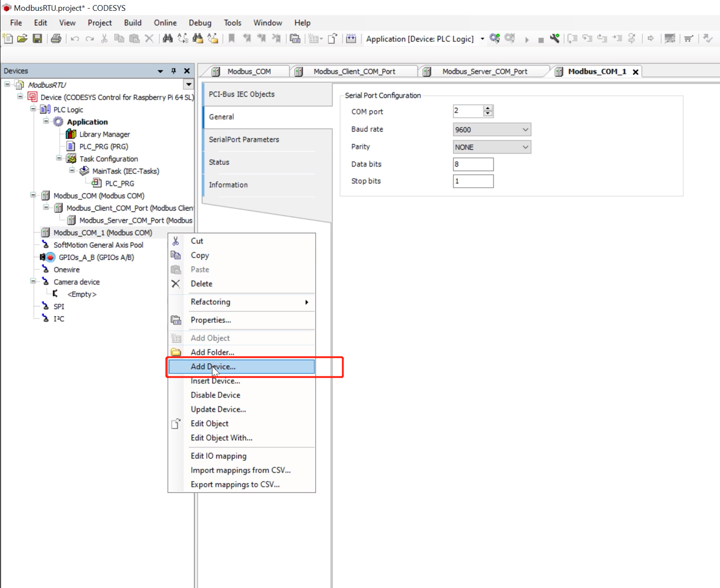Select the Onewire tree item
The image size is (720, 588).
[x=67, y=269]
